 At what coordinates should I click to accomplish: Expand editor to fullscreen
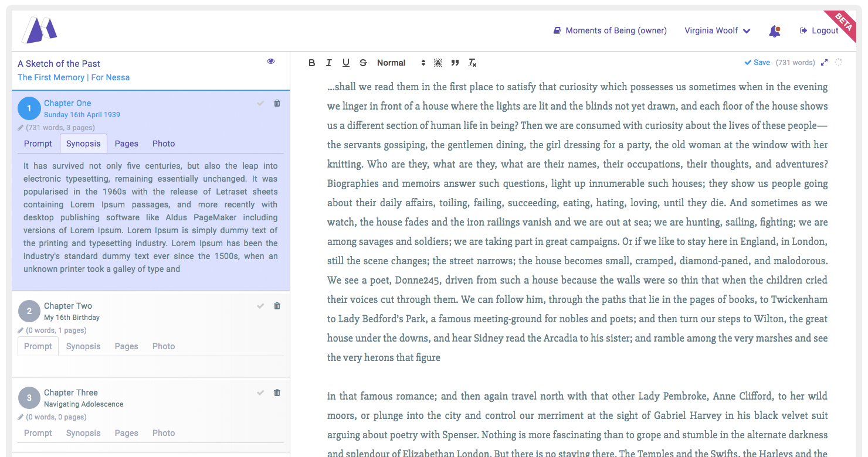click(x=825, y=63)
